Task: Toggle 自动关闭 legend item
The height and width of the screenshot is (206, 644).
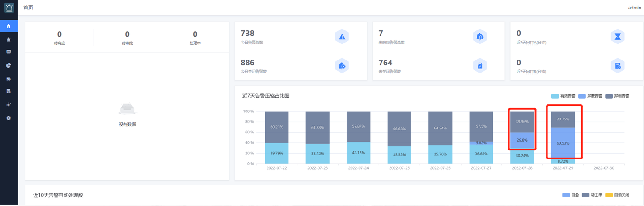Action: (618, 195)
